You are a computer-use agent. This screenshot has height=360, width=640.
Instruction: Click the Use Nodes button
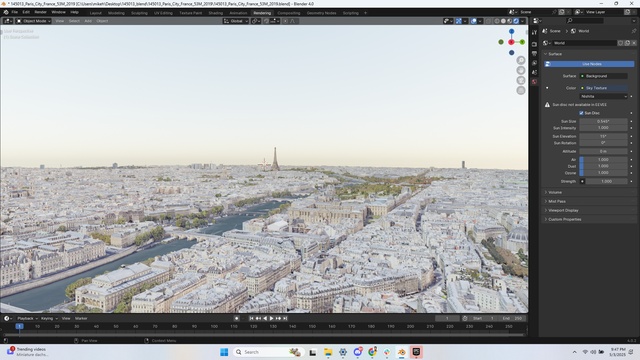click(589, 64)
